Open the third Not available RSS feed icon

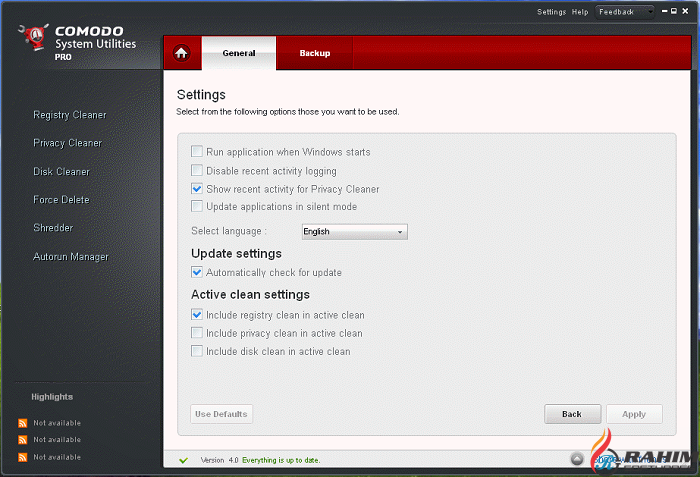pyautogui.click(x=23, y=457)
